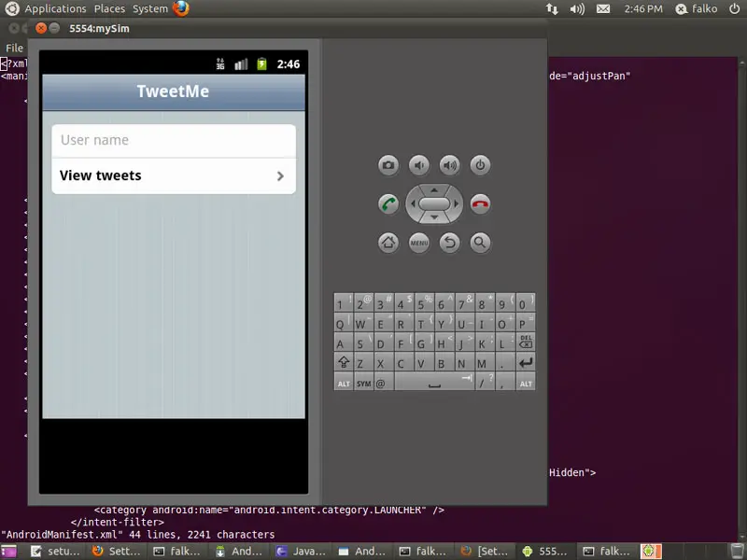Click the @ key on emulator keyboard
Viewport: 747px width, 560px height.
[x=384, y=383]
